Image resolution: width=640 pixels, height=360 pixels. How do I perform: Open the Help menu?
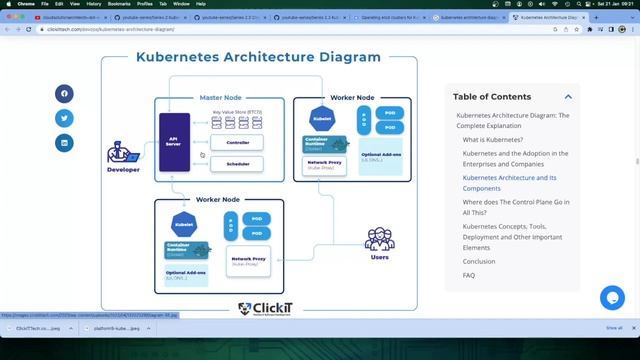tap(200, 4)
